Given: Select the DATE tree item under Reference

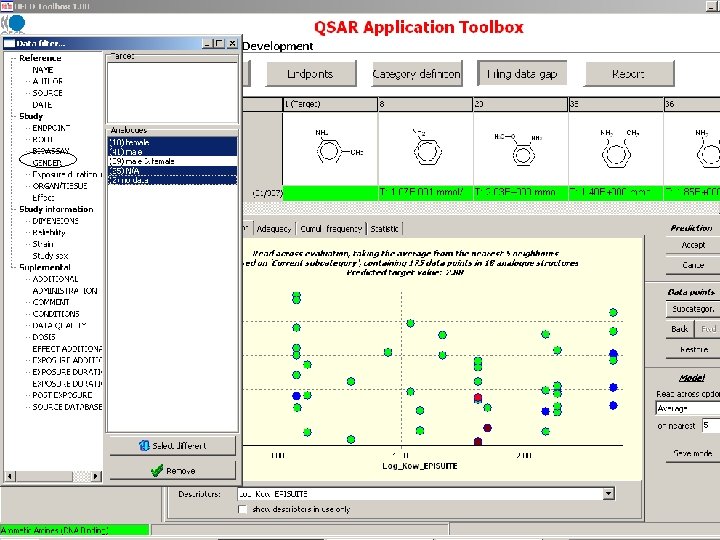Looking at the screenshot, I should (x=42, y=105).
